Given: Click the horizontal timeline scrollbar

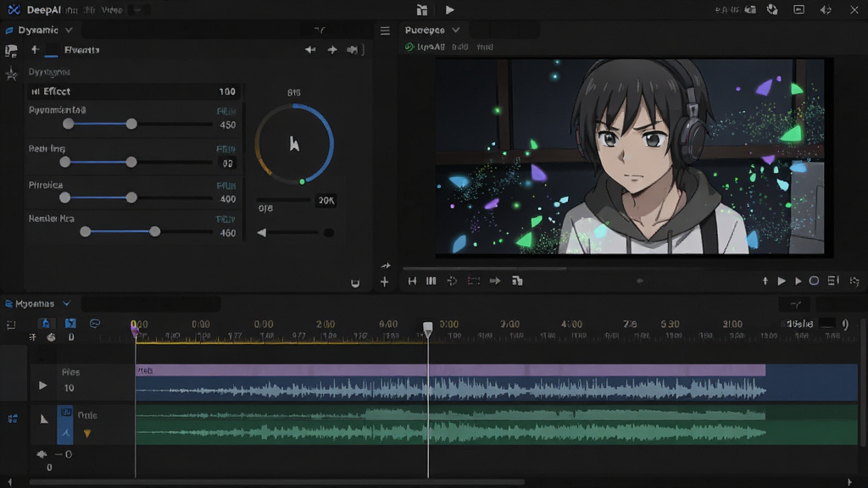Looking at the screenshot, I should pos(277,482).
